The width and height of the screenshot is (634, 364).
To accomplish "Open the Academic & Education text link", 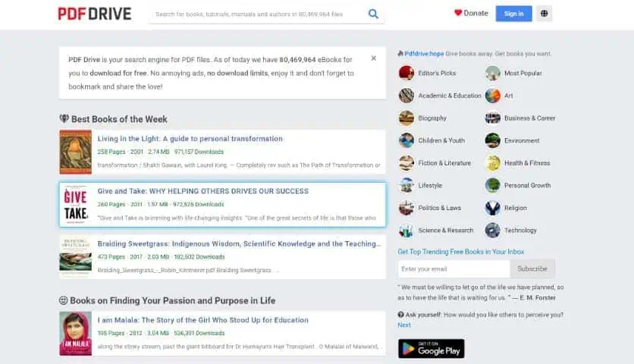I will pos(450,96).
